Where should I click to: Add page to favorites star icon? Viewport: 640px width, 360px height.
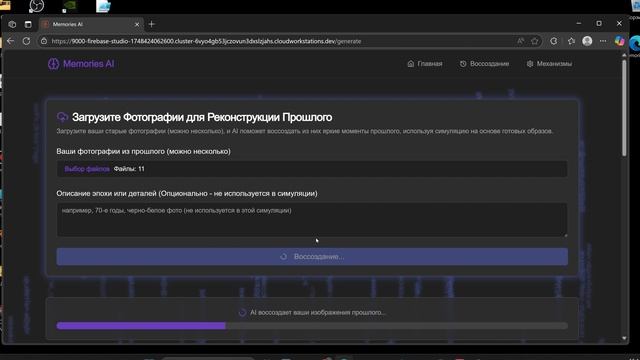[535, 41]
